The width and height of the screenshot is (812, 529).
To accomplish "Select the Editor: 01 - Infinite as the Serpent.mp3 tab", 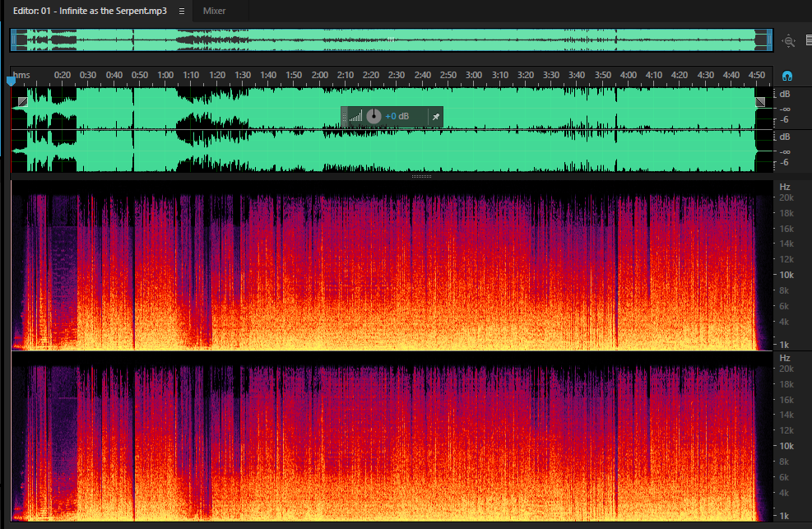I will pyautogui.click(x=90, y=11).
